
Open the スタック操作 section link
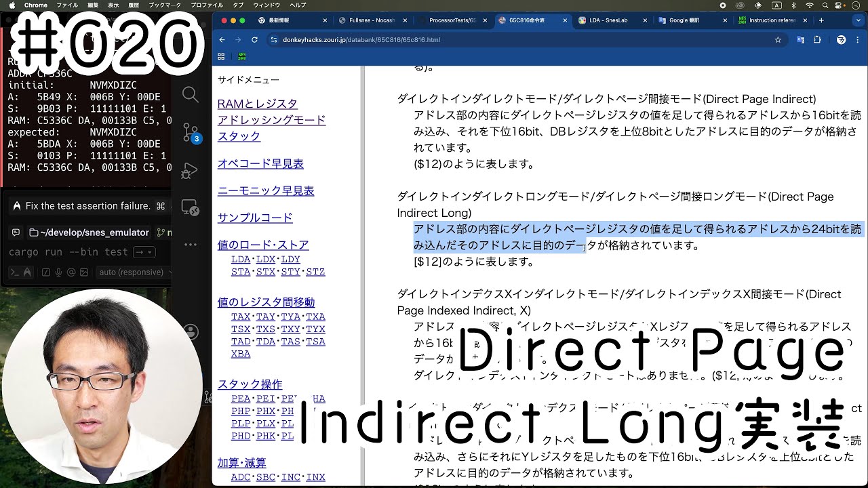[x=250, y=384]
